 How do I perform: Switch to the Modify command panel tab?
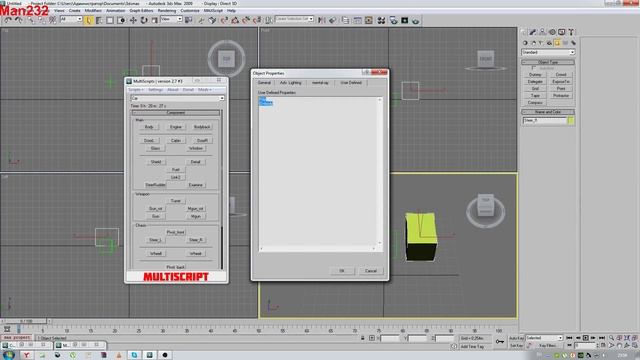pos(533,32)
